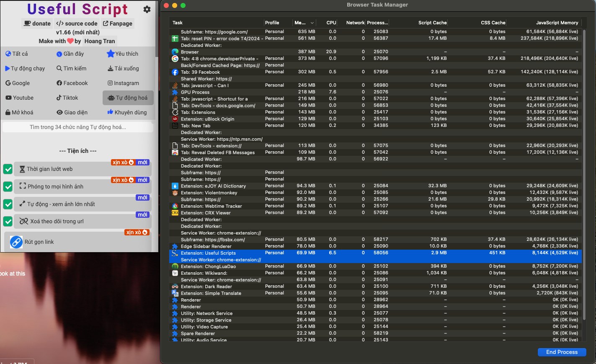This screenshot has width=596, height=364.
Task: Toggle the 'Phóng to mọi hình ảnh' checkbox
Action: [x=8, y=186]
